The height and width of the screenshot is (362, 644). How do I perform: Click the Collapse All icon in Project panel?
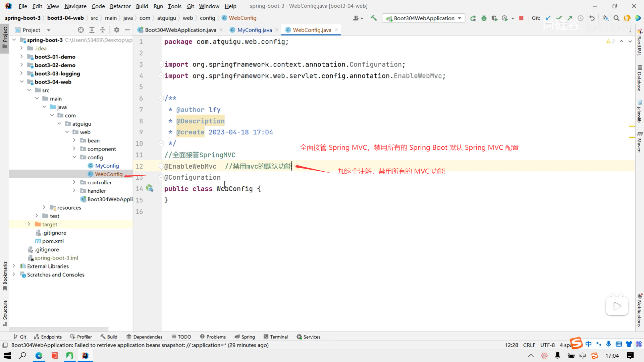click(103, 30)
